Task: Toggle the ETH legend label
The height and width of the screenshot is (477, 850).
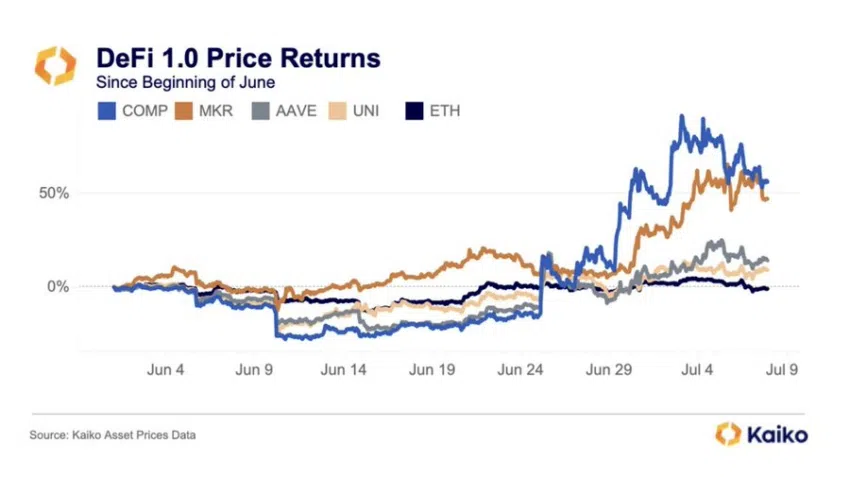Action: pyautogui.click(x=445, y=111)
